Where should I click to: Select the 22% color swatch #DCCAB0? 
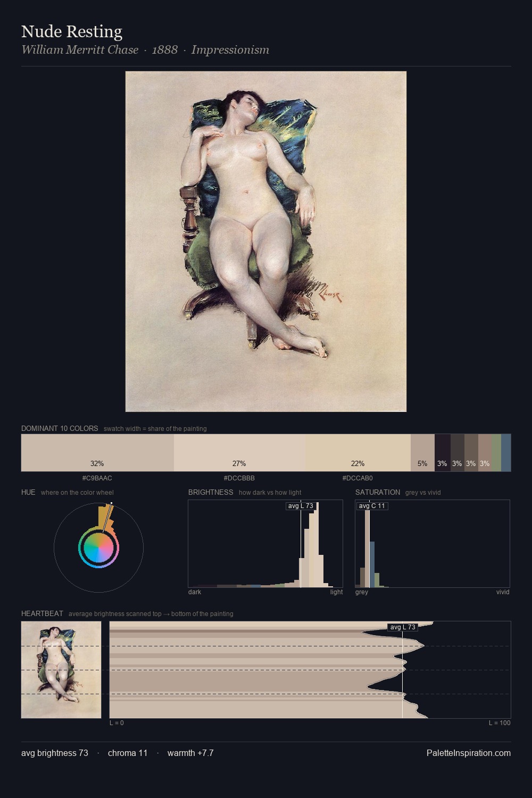358,453
